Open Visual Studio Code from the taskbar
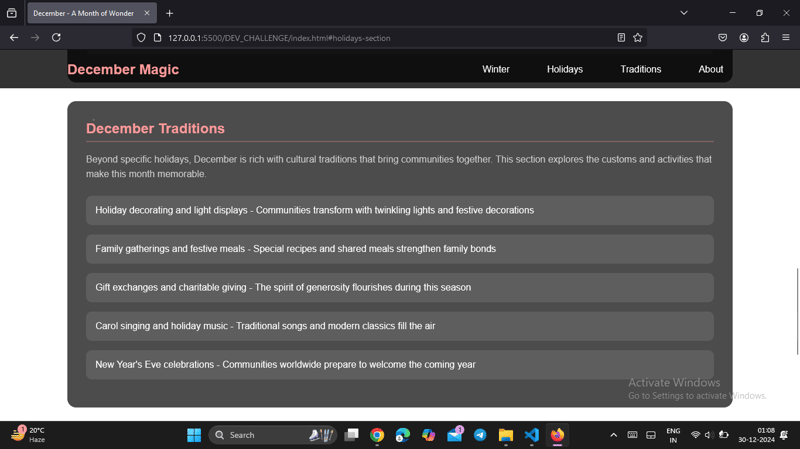This screenshot has height=449, width=800. pos(532,435)
